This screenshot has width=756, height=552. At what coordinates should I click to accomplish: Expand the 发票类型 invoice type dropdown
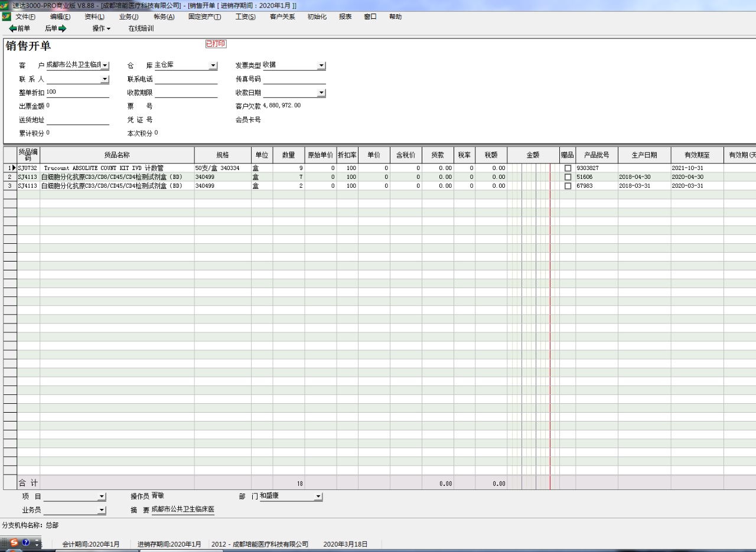(321, 66)
